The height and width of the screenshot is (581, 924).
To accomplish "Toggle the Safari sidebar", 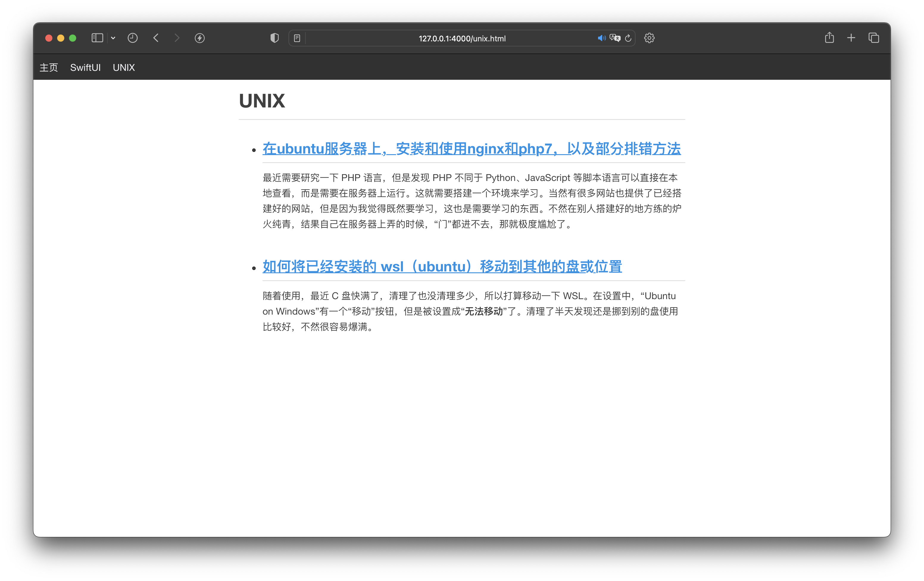I will (x=97, y=38).
